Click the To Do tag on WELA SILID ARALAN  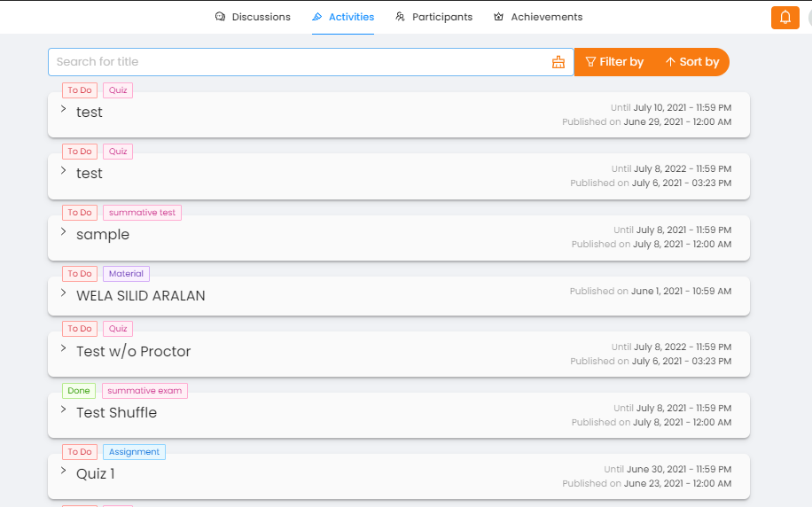pos(80,273)
